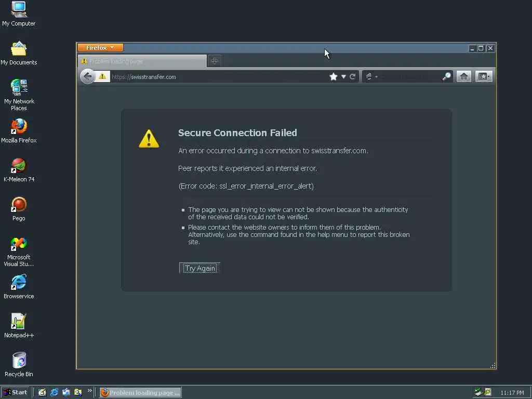Launch the Browservice desktop shortcut
532x399 pixels.
point(19,287)
